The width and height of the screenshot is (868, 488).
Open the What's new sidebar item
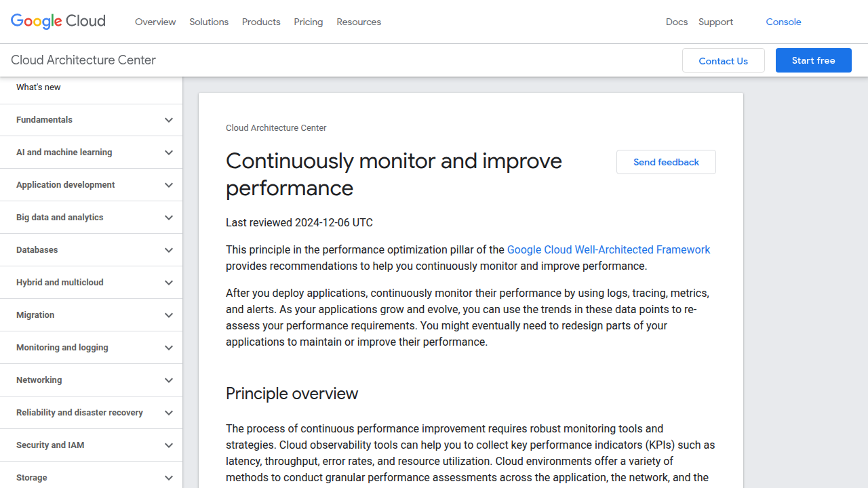point(39,87)
